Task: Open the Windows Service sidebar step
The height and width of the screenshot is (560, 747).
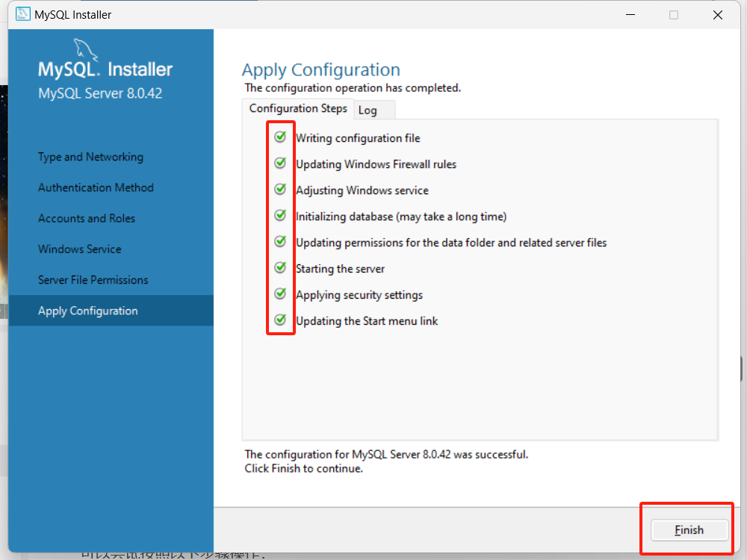Action: (x=80, y=249)
